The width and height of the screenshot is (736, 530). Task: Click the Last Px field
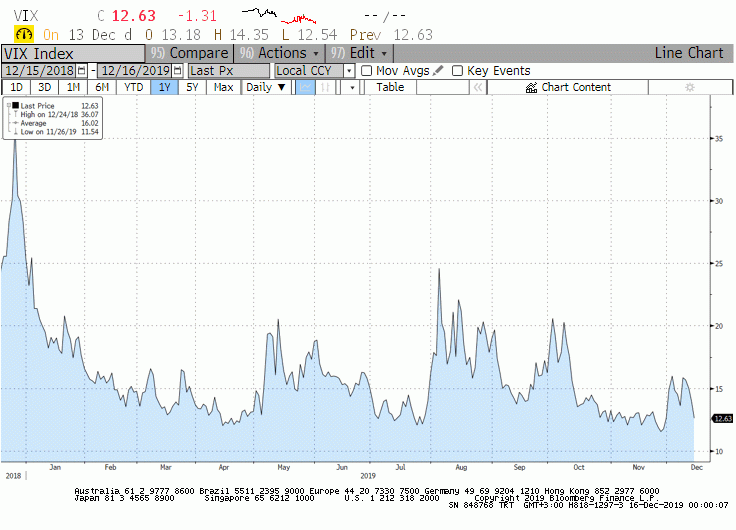pyautogui.click(x=229, y=71)
